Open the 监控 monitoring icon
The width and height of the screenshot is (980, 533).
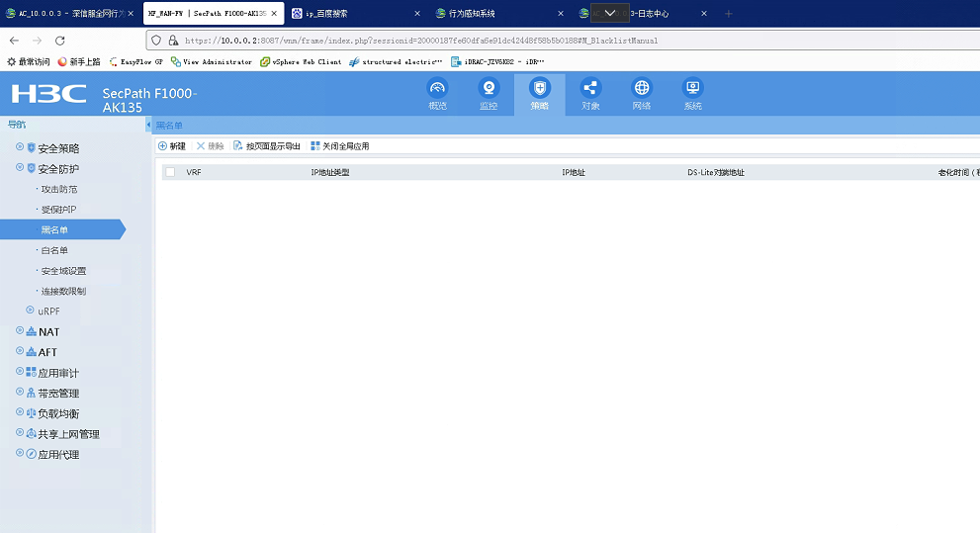click(x=489, y=88)
